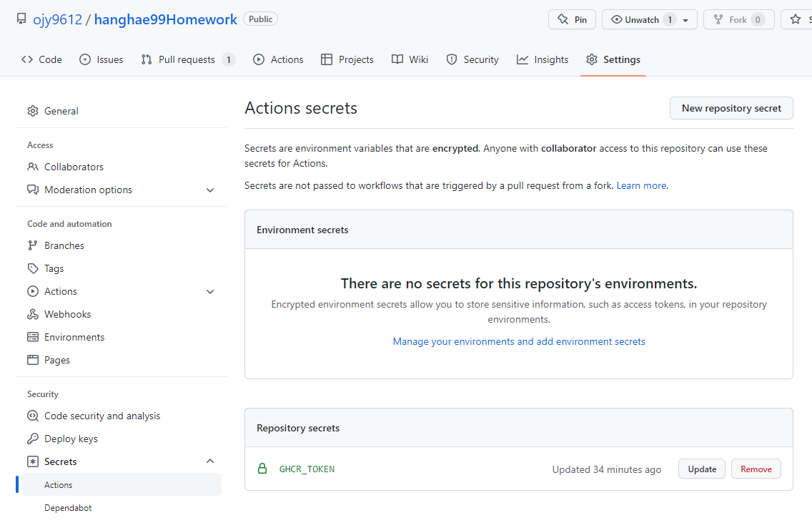Click the Branches git-branch icon

33,245
